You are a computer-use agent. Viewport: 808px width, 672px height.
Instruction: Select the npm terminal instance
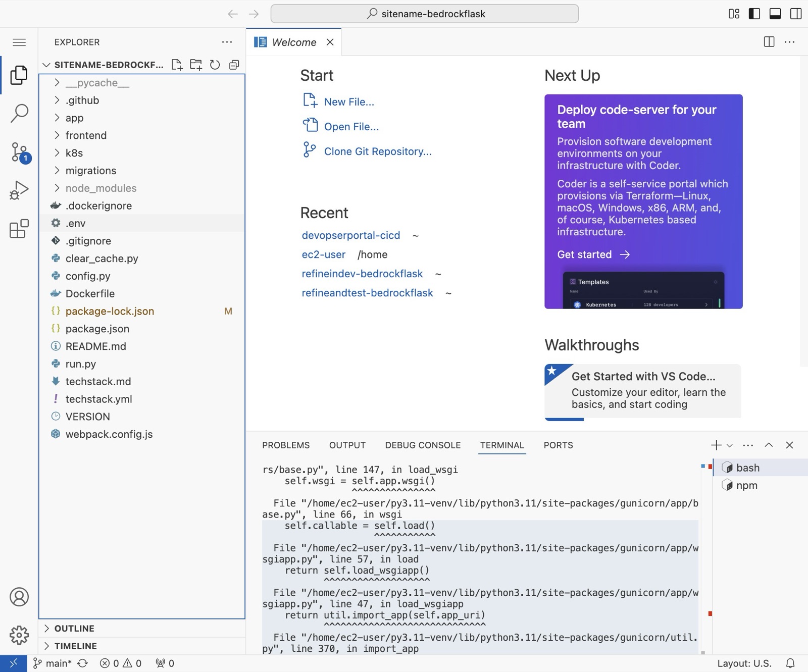(x=760, y=485)
